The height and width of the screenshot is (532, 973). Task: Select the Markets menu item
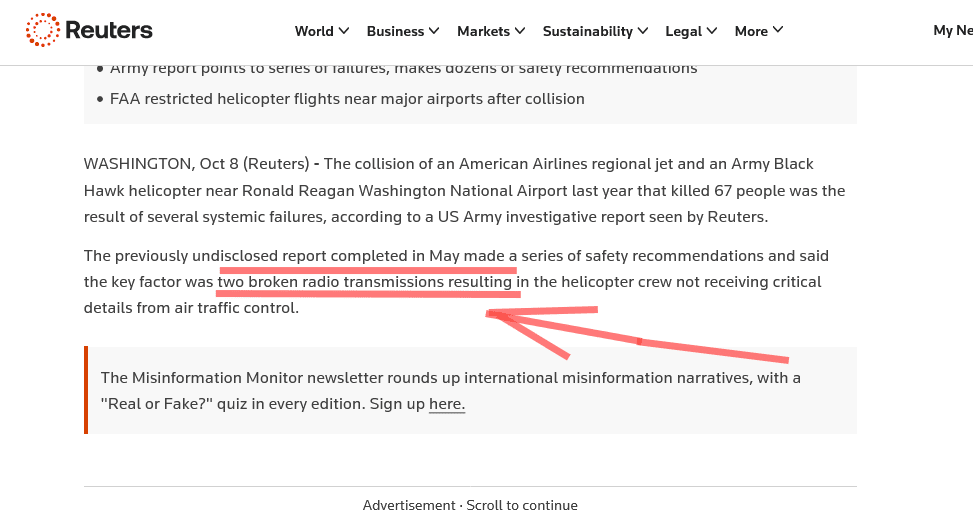483,31
